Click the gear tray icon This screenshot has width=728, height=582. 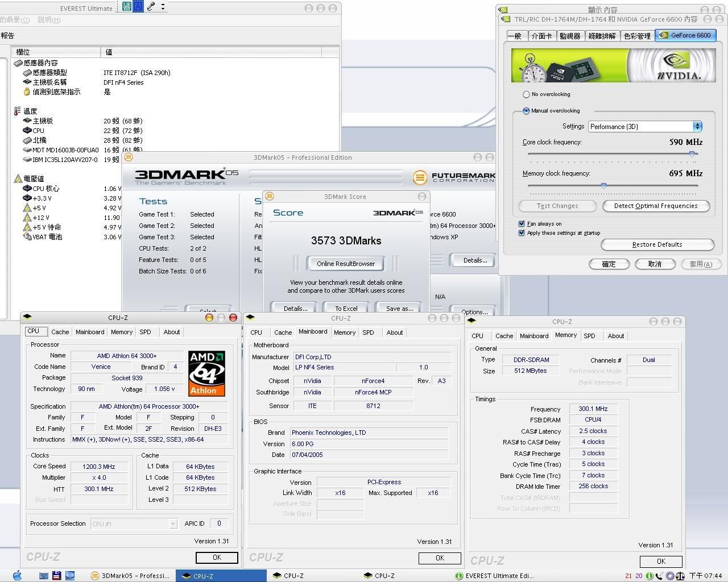[x=670, y=576]
